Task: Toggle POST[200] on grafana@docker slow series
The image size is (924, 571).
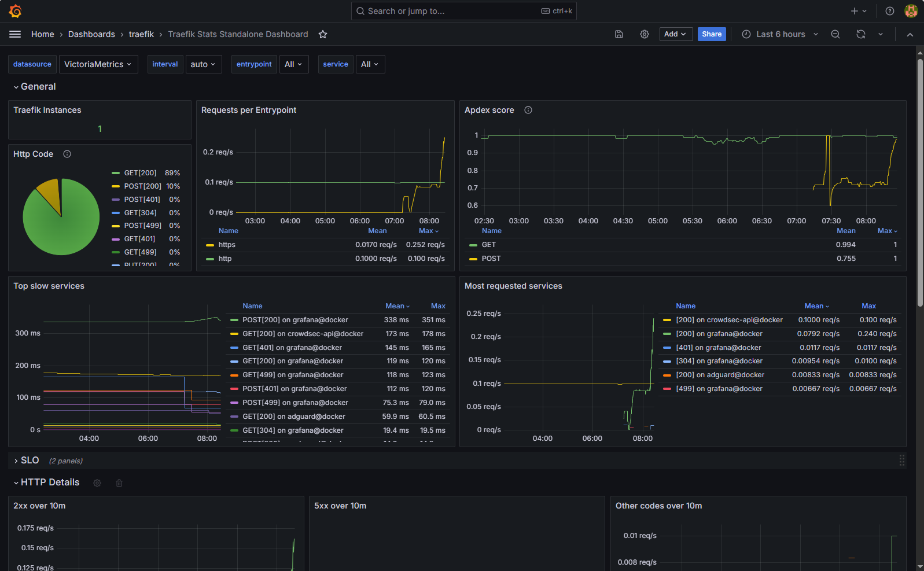Action: coord(295,320)
